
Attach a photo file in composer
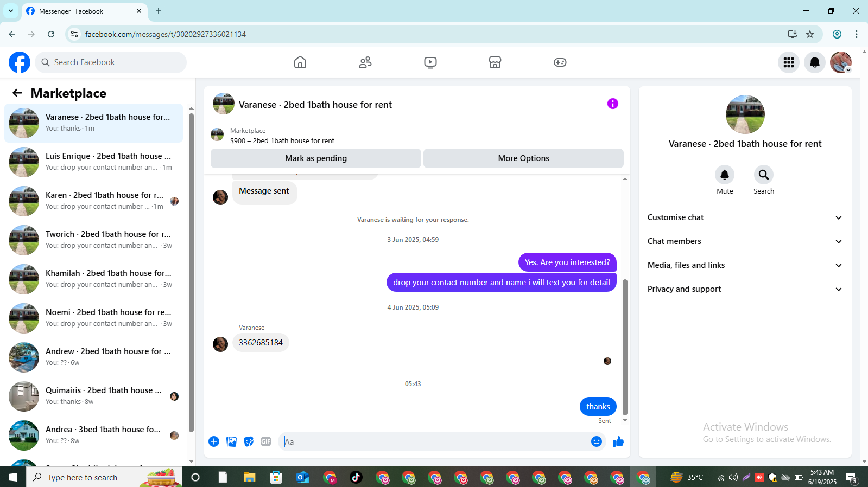coord(231,441)
